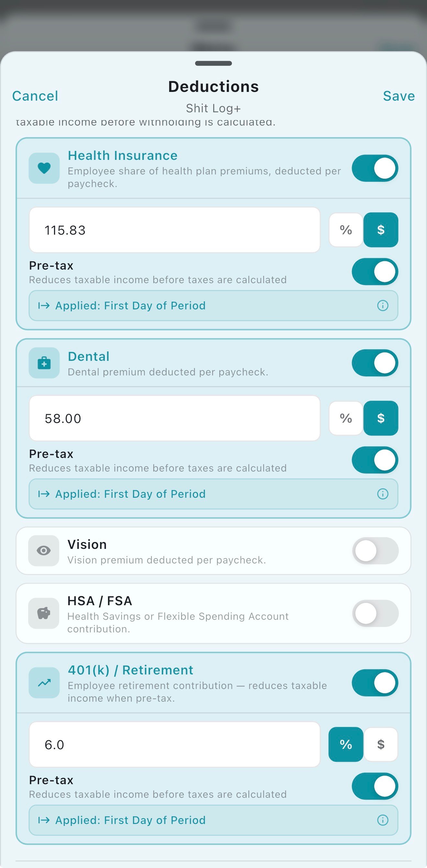Tap the Vision eye icon

pyautogui.click(x=44, y=551)
